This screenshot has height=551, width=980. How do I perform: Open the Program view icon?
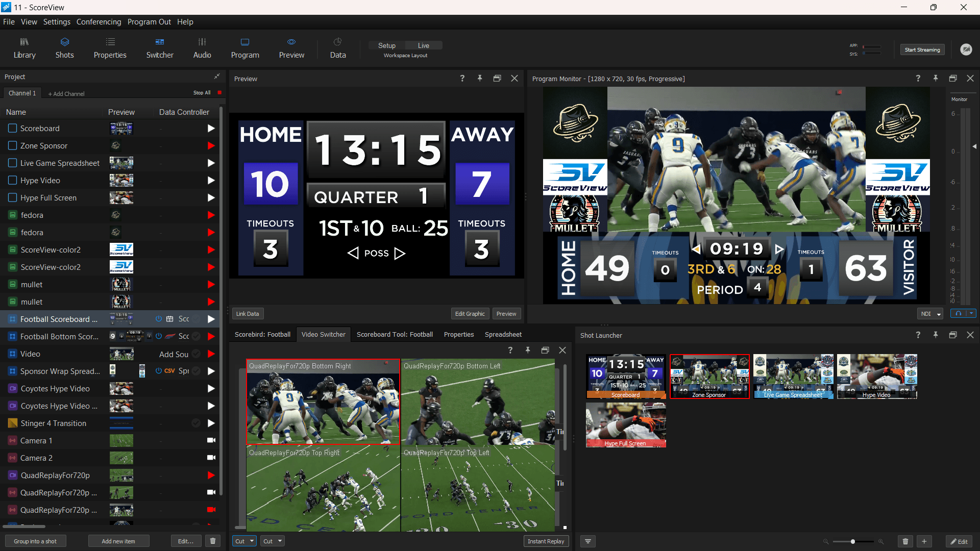tap(245, 47)
